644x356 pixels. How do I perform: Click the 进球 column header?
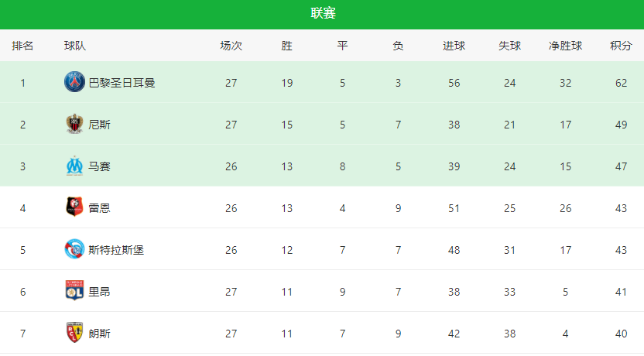click(454, 46)
